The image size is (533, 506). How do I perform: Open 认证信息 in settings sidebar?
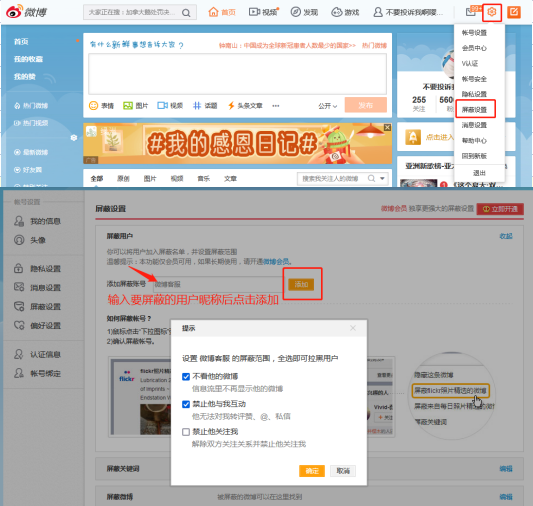(37, 354)
